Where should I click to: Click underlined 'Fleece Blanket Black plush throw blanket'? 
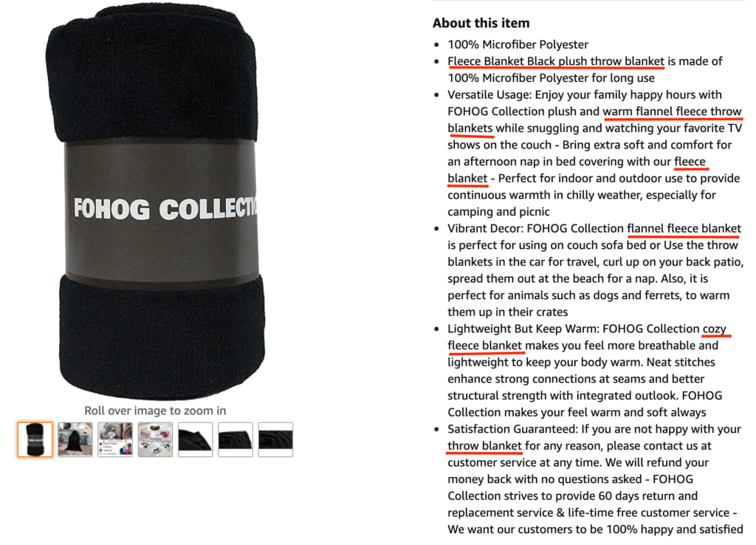(x=556, y=61)
